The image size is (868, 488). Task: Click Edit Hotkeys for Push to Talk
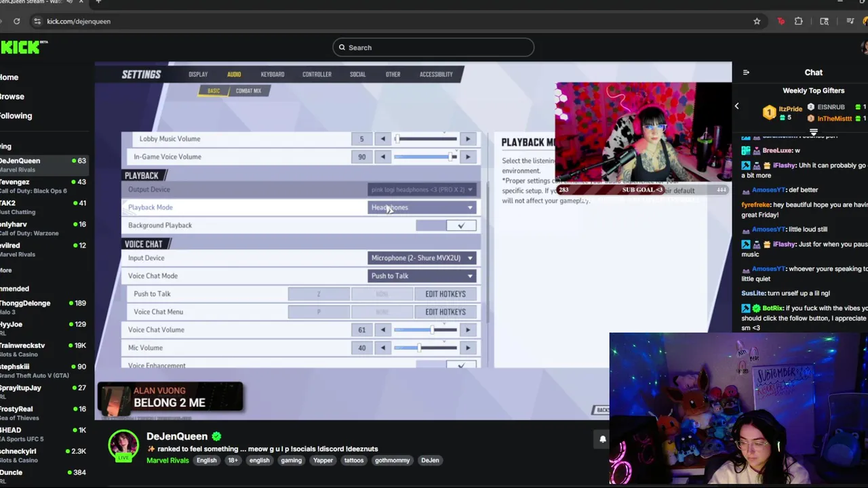point(445,294)
